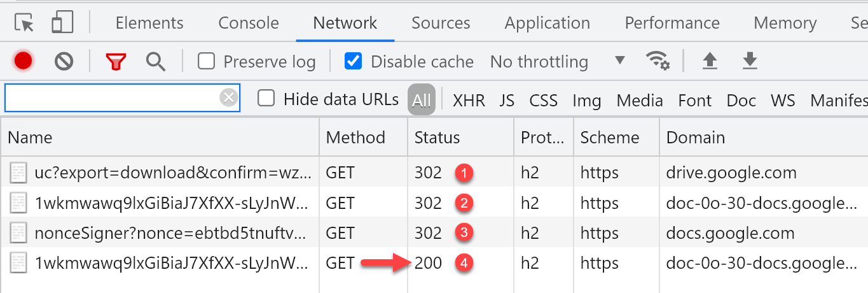Filter requests by Img type
The image size is (868, 293).
[586, 100]
